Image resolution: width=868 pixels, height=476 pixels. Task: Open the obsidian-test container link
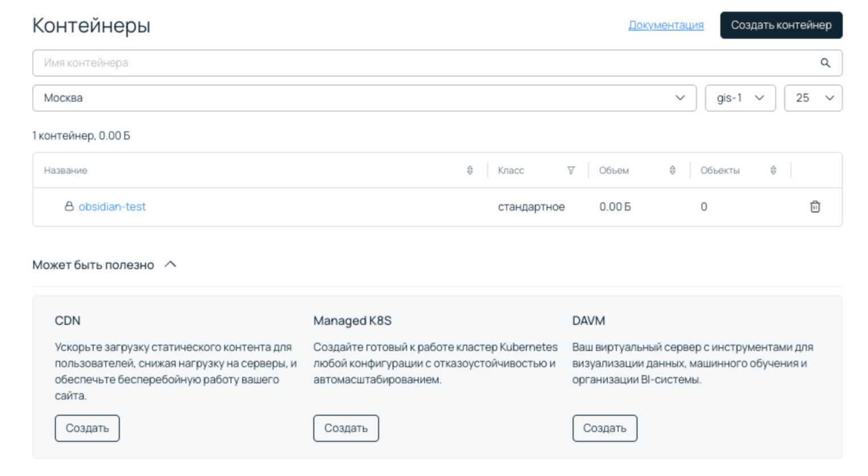point(112,206)
